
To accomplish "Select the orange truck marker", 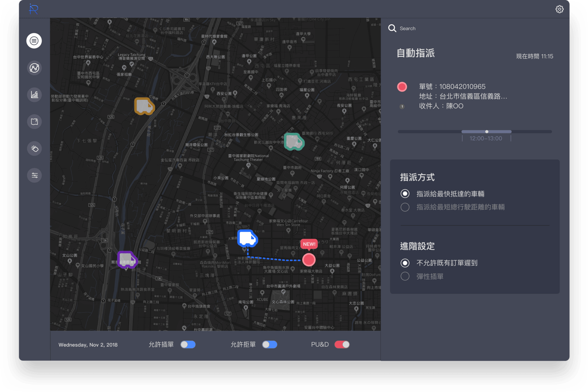I will 144,106.
